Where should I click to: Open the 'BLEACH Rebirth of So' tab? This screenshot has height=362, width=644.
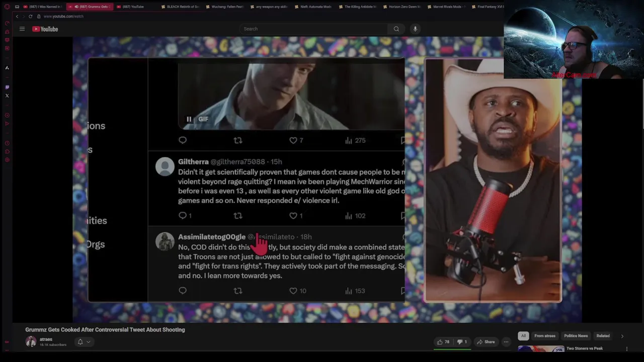point(180,7)
